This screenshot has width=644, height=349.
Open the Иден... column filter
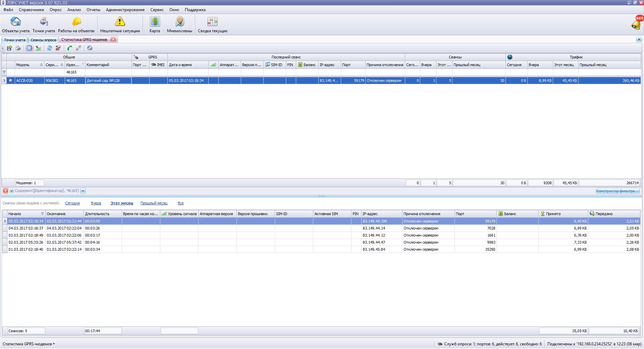coord(83,63)
